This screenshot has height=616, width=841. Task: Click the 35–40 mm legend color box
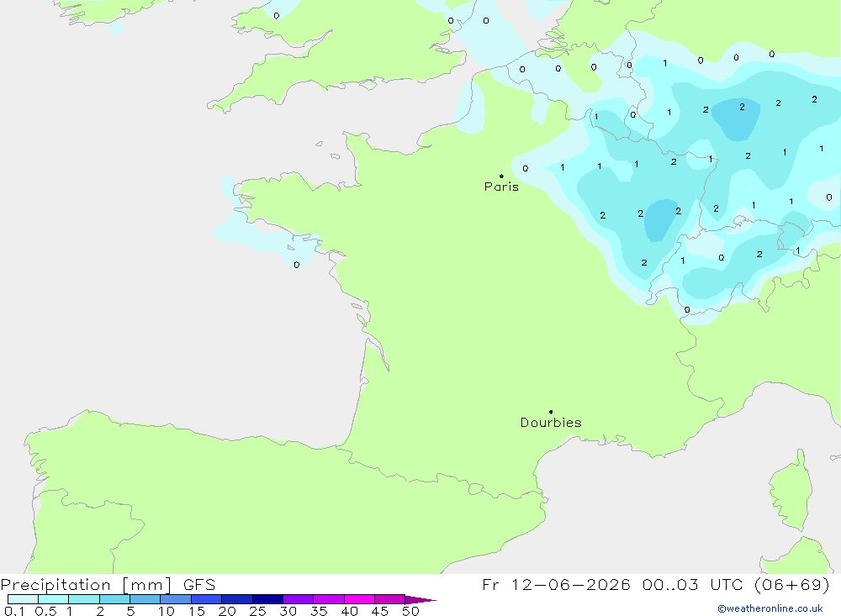click(x=329, y=599)
